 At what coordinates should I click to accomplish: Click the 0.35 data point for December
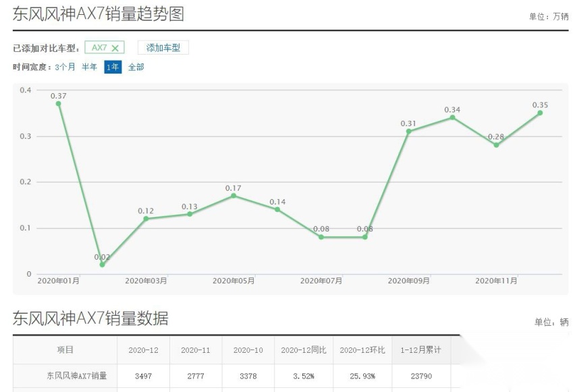(x=540, y=113)
